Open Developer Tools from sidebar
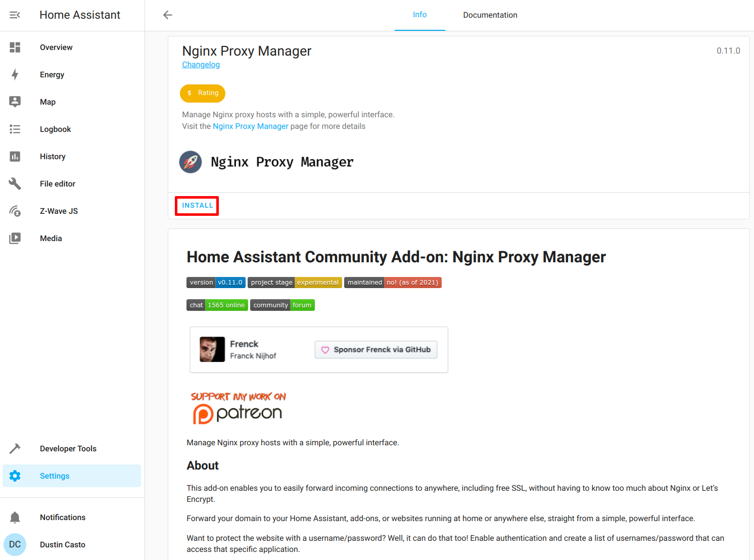Screen dimensions: 754x560 [72, 449]
